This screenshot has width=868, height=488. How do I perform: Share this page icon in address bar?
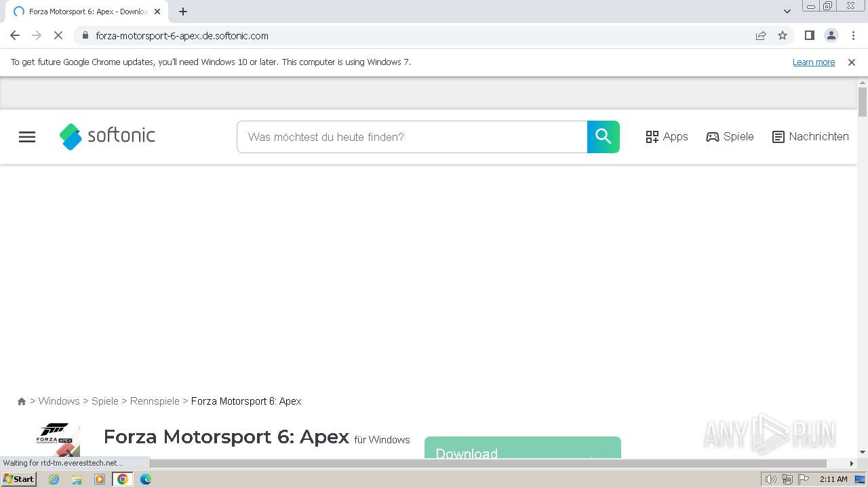click(x=761, y=35)
